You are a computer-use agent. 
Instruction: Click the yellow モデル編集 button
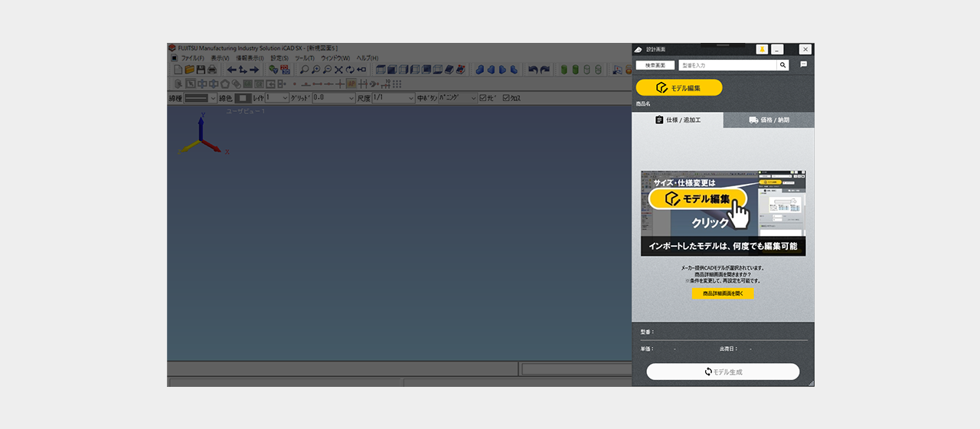[678, 88]
